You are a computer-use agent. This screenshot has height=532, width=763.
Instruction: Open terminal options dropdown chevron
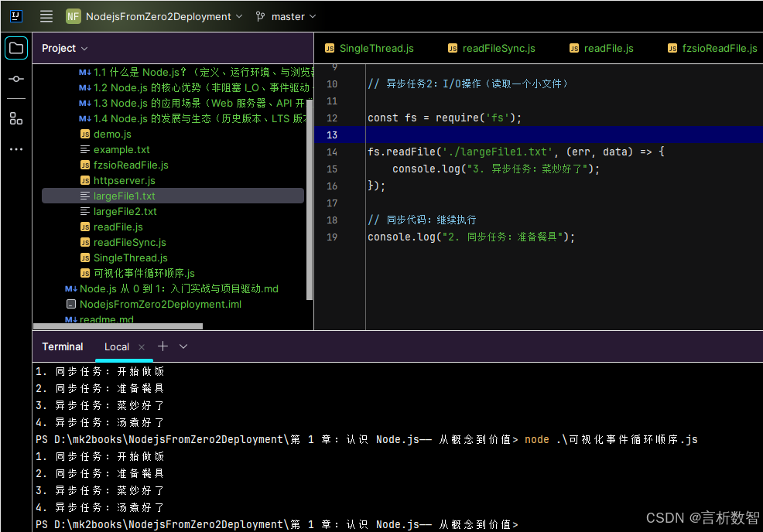183,346
